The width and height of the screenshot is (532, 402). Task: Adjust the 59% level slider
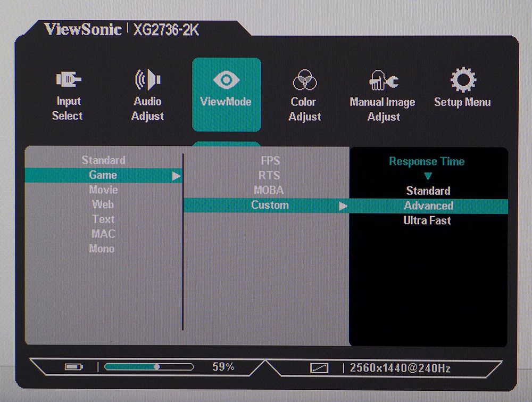[149, 367]
